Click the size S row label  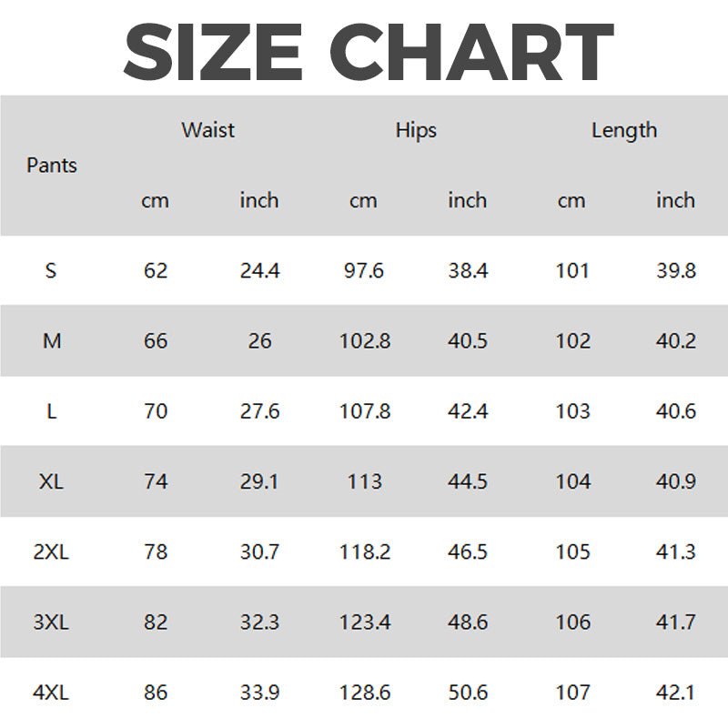coord(51,270)
